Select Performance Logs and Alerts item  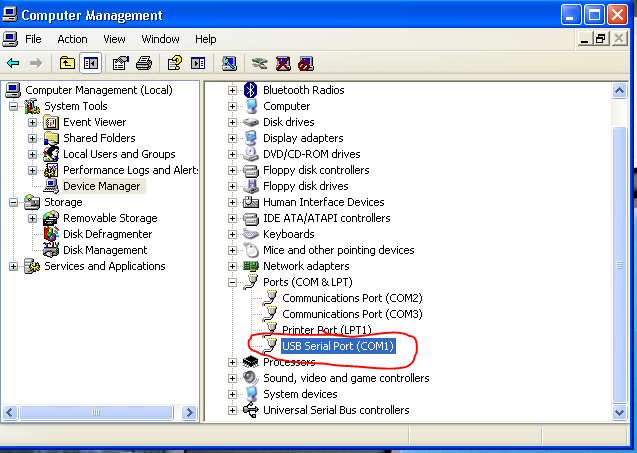[130, 170]
